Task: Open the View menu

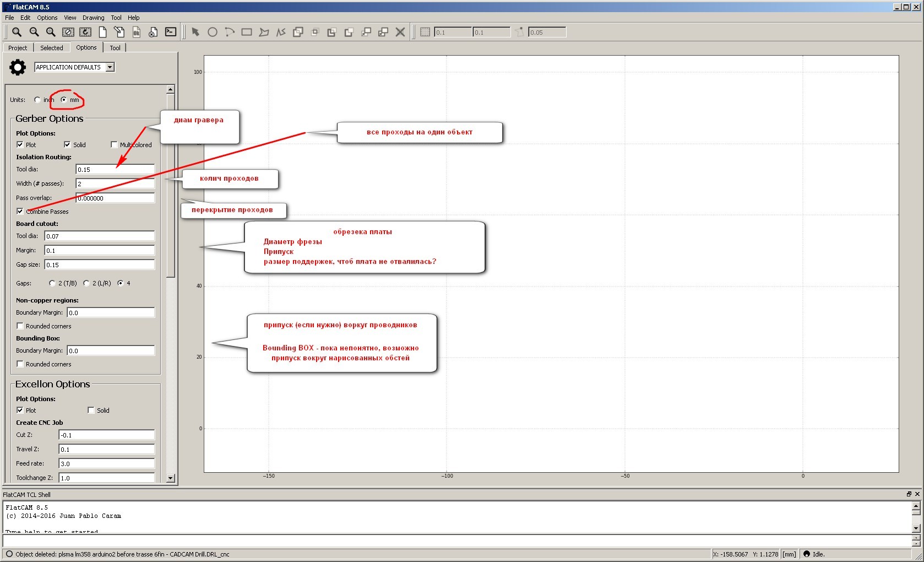Action: (70, 18)
